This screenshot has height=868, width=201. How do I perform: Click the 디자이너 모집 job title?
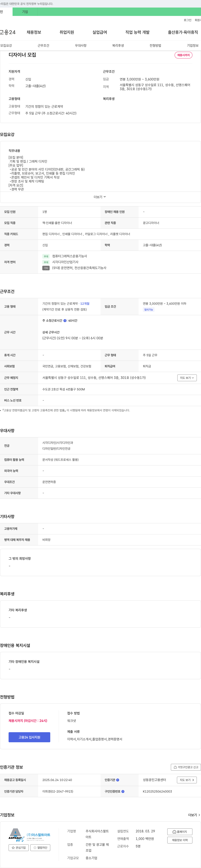(22, 55)
